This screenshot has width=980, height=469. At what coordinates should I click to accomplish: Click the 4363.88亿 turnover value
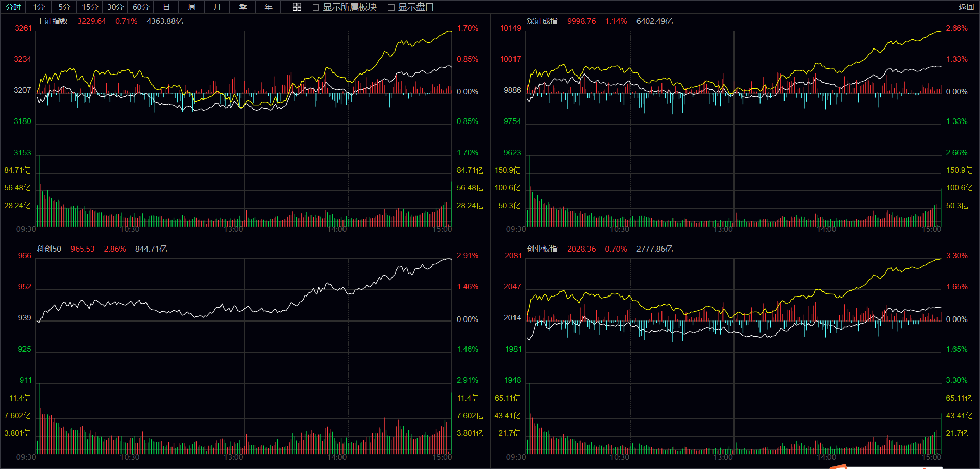pos(165,21)
